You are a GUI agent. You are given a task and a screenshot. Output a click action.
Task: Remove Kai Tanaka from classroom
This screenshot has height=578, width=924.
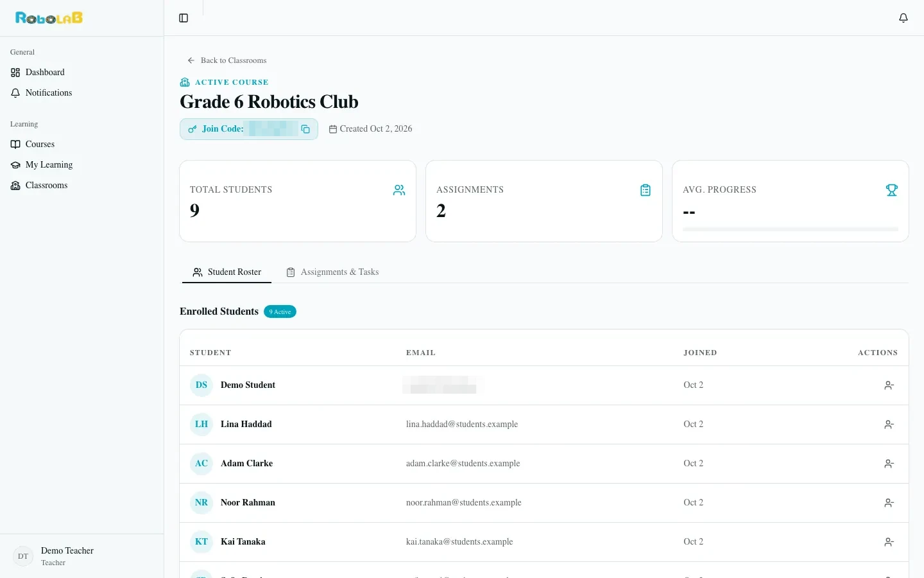[x=889, y=542]
